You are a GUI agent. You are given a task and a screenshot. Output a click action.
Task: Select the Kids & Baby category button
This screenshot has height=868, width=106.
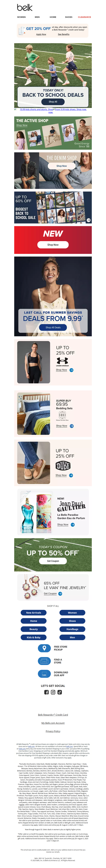point(34,638)
